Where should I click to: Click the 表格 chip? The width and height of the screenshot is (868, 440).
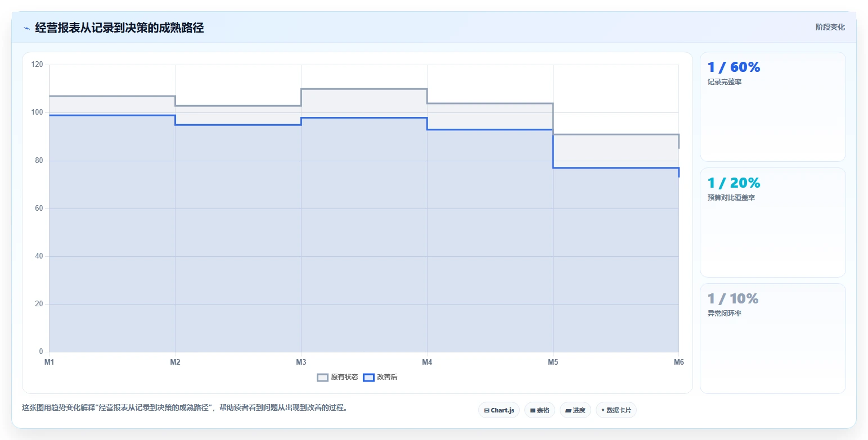point(539,410)
